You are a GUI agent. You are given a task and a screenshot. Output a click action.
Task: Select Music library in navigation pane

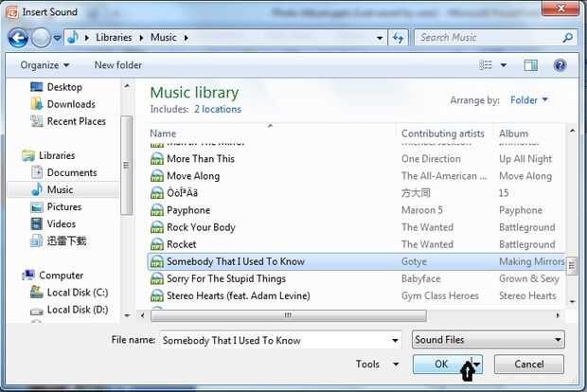pyautogui.click(x=60, y=189)
